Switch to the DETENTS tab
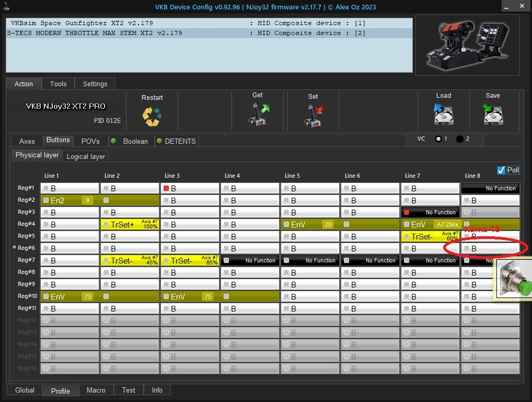This screenshot has height=402, width=532. pos(177,141)
